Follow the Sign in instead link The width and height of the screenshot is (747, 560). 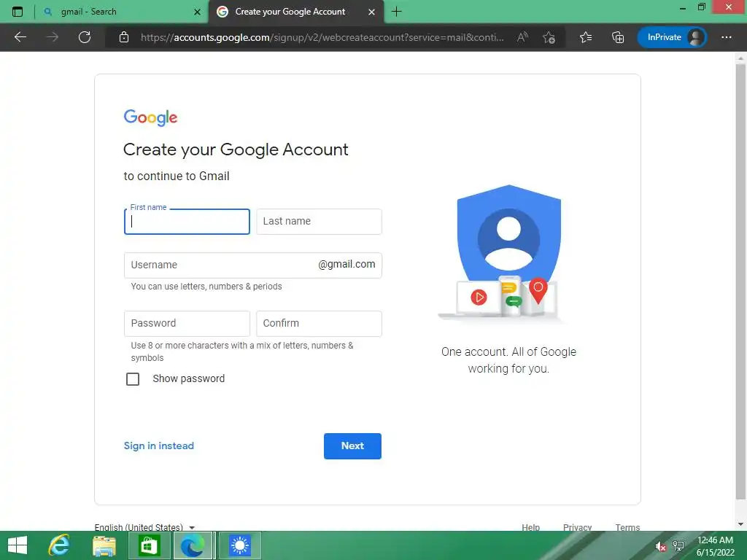[x=158, y=446]
